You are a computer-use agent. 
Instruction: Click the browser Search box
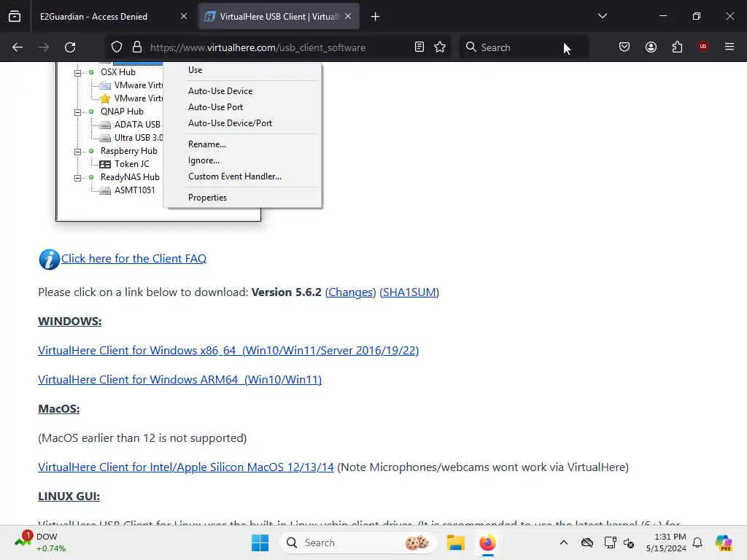click(524, 47)
